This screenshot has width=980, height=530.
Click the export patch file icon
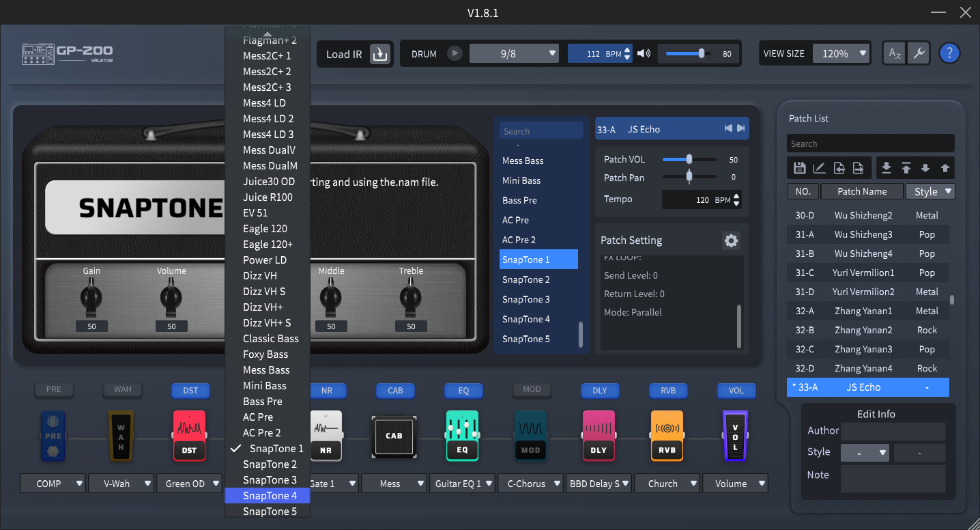tap(859, 168)
